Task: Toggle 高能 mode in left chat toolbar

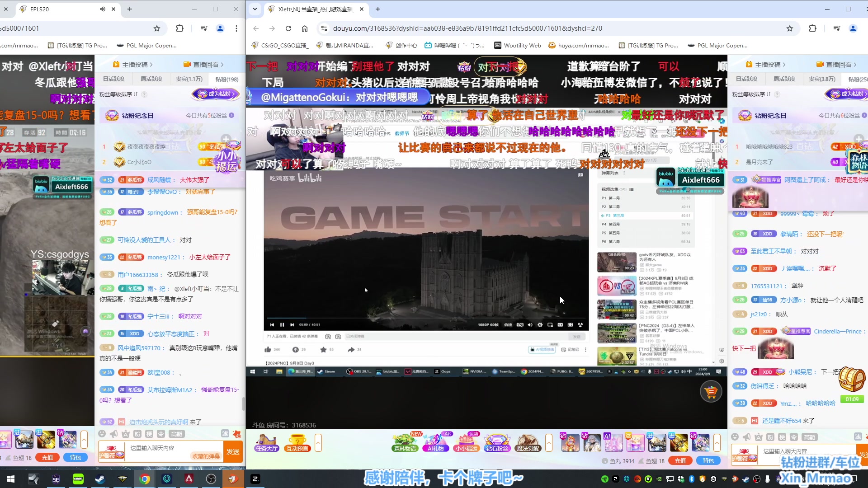Action: coord(176,434)
